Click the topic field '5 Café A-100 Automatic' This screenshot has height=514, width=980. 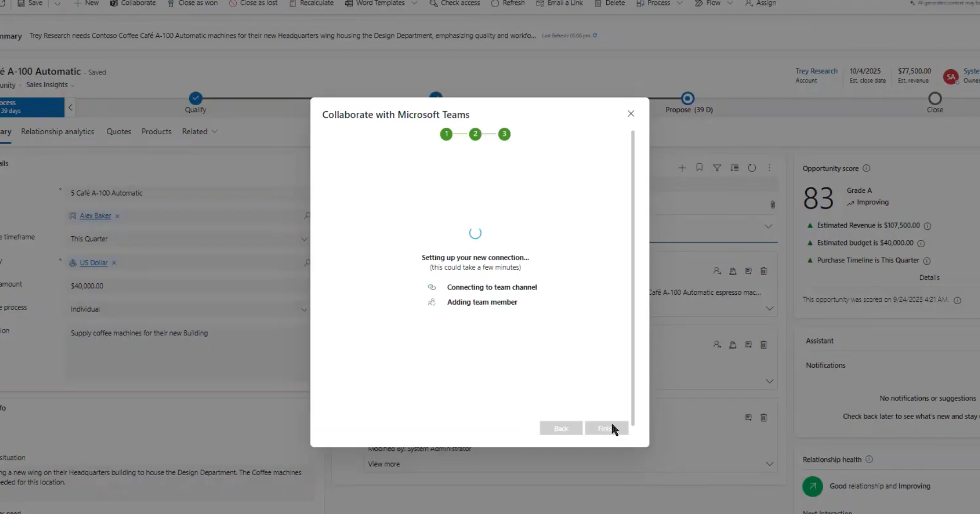pos(186,193)
